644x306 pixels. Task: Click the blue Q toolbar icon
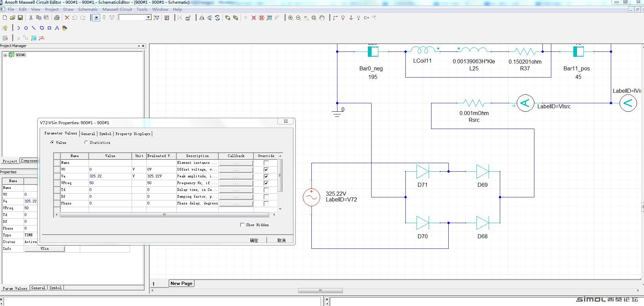pos(167,18)
